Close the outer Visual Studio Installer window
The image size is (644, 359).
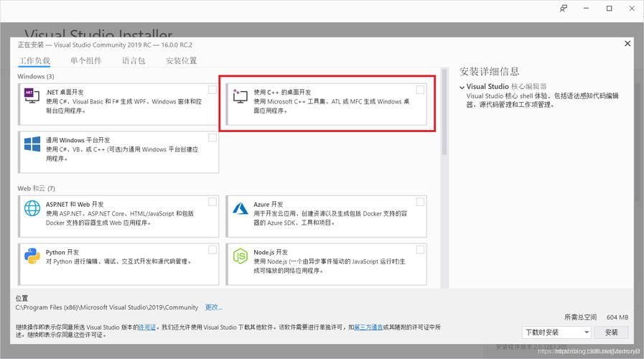coord(632,8)
